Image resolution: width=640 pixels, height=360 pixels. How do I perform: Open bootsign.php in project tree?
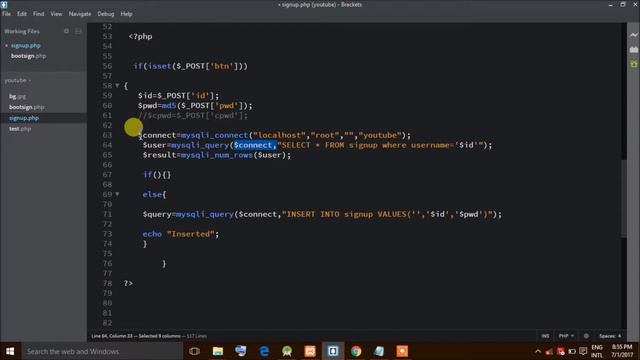[27, 107]
